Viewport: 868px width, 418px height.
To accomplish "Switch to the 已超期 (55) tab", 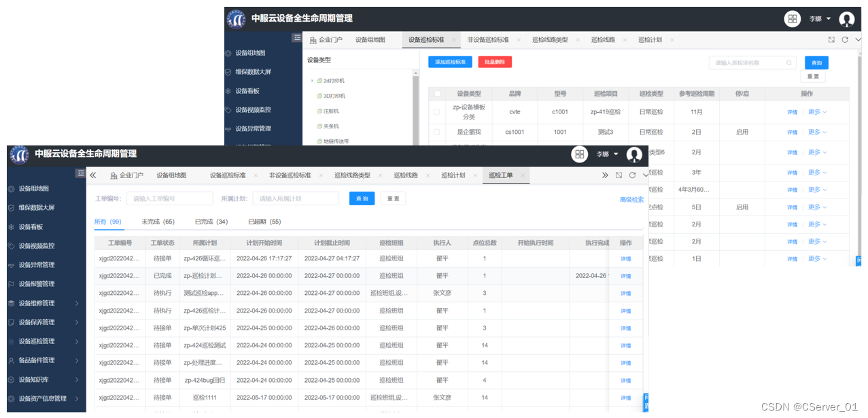I will (264, 222).
